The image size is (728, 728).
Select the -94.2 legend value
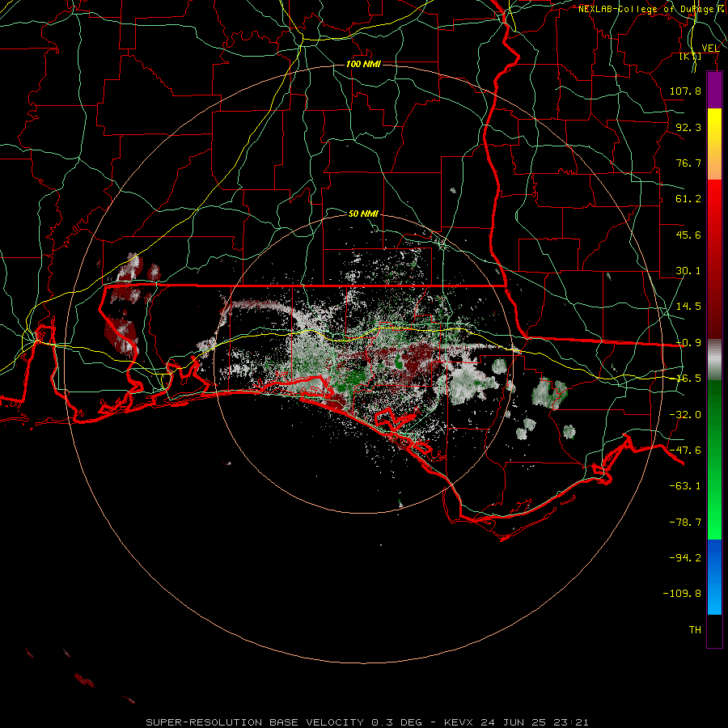coord(685,557)
